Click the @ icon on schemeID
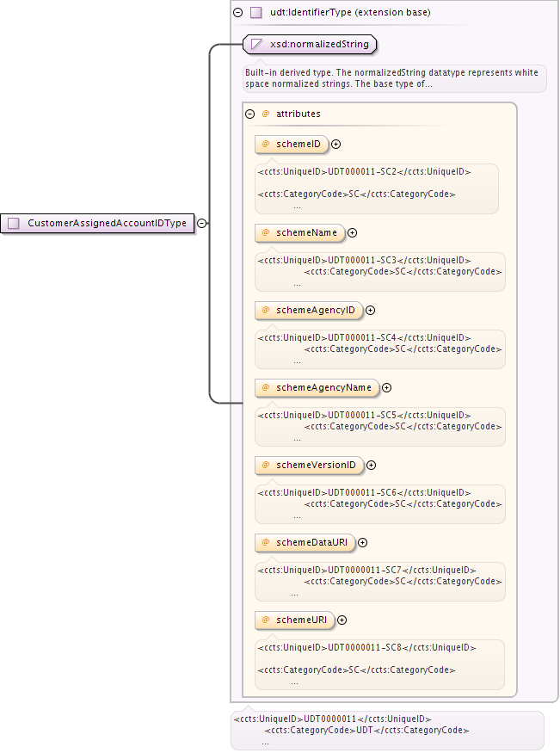The height and width of the screenshot is (753, 560). pos(265,144)
